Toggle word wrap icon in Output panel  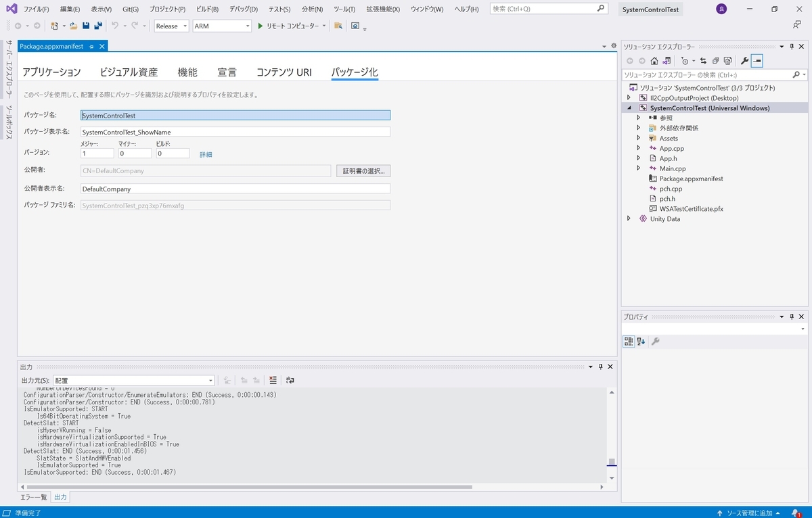point(290,381)
